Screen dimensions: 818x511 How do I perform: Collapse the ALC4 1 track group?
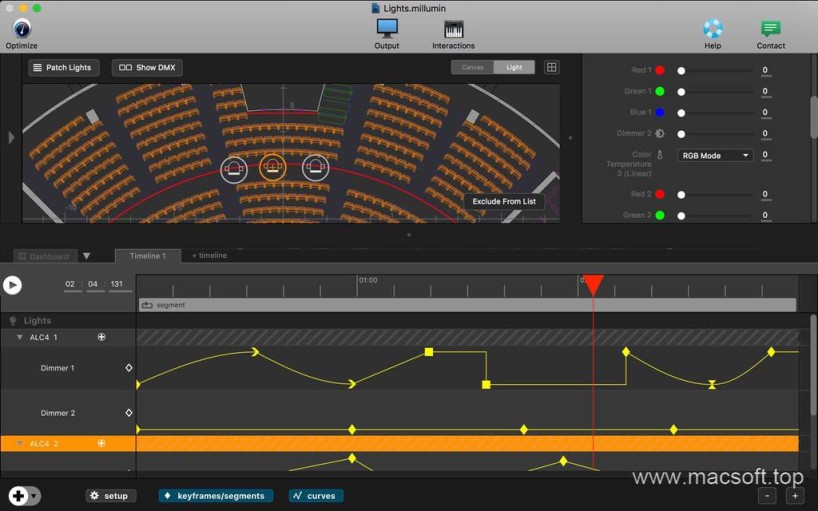pos(19,338)
